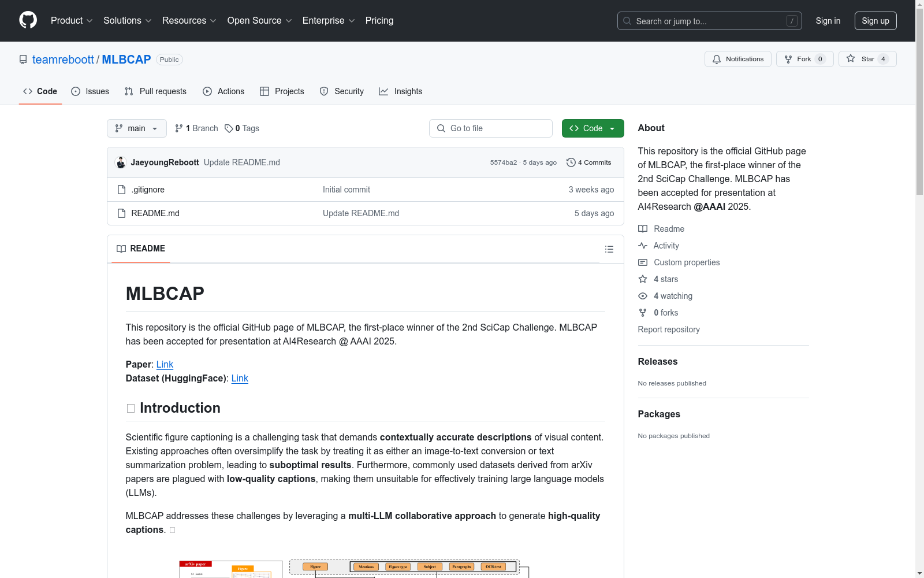Click the Readme book icon in About sidebar
Viewport: 924px width, 578px height.
642,228
